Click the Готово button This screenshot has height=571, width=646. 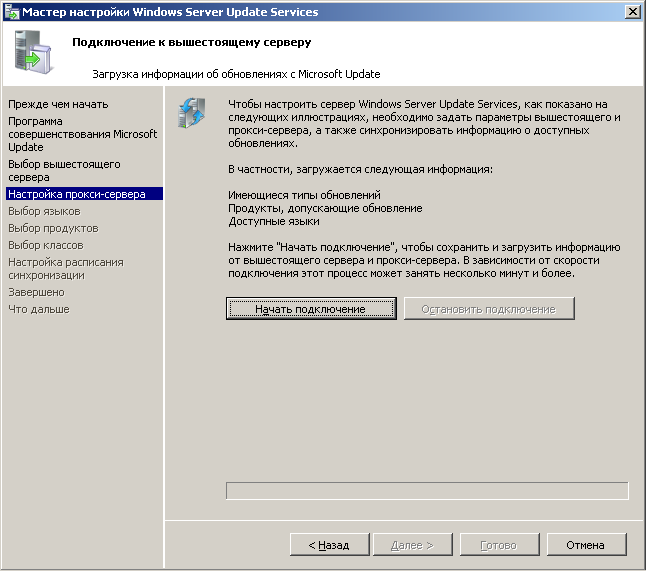coord(499,545)
